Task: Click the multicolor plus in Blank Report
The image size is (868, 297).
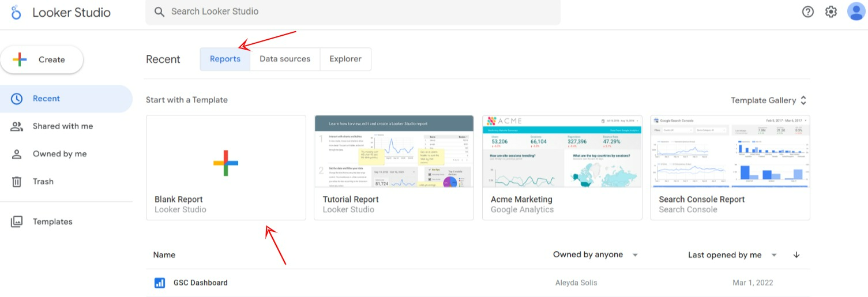Action: click(226, 163)
